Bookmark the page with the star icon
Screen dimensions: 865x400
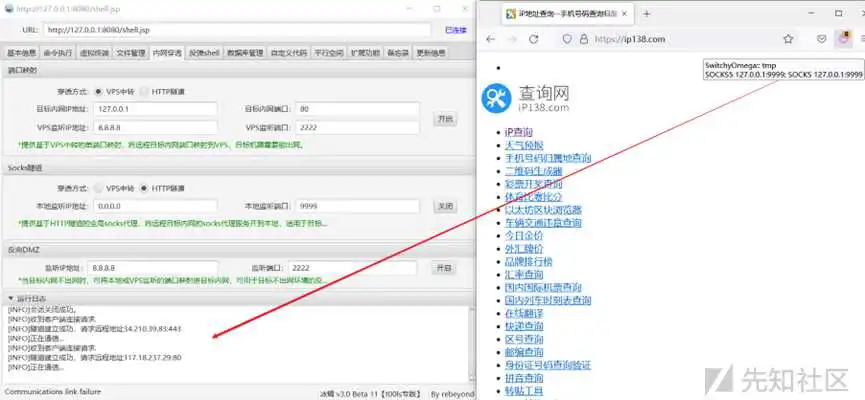click(788, 39)
